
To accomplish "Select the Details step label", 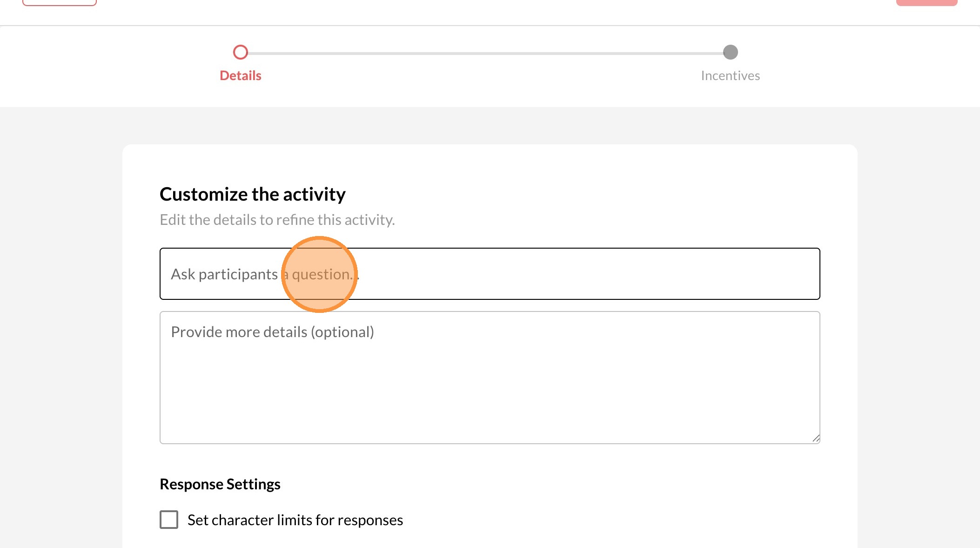I will coord(241,75).
